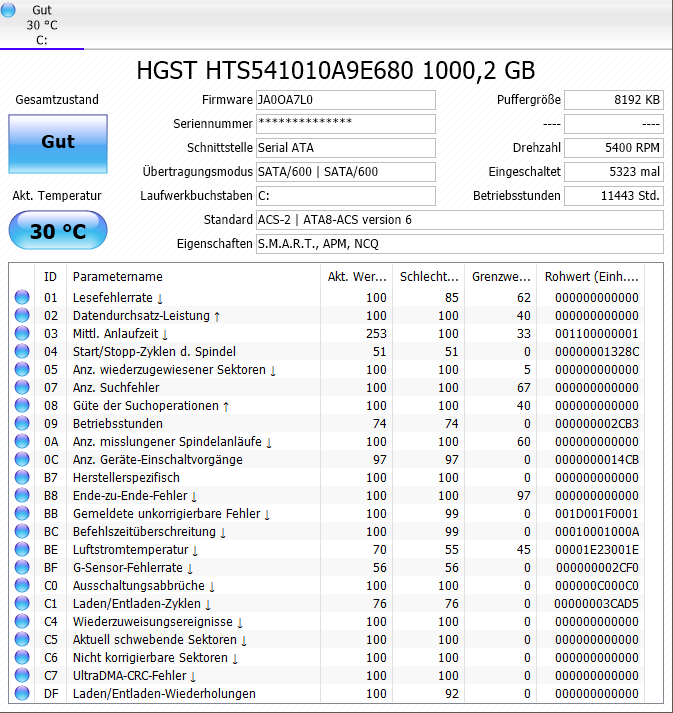Select raw value 00000001328C
This screenshot has height=713, width=673.
[597, 352]
